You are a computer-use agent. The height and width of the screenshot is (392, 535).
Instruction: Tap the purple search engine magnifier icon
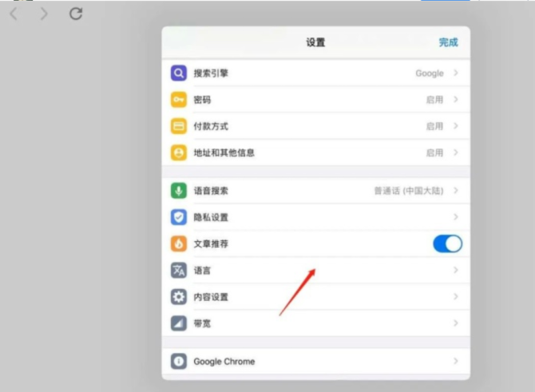178,73
